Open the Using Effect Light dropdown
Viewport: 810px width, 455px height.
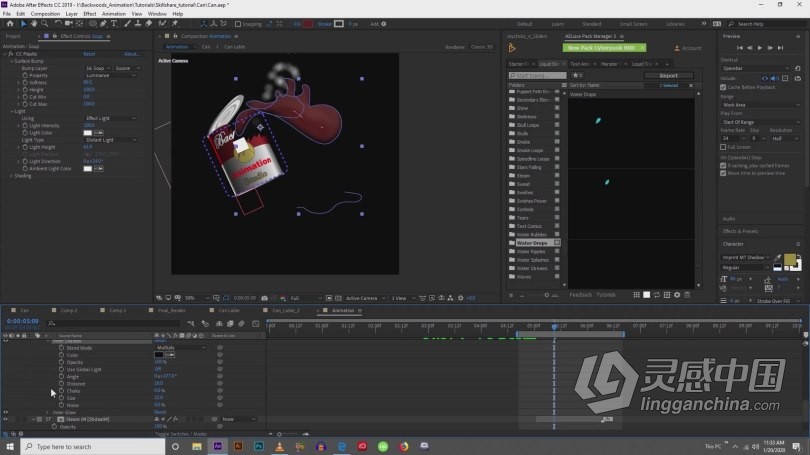pos(111,118)
